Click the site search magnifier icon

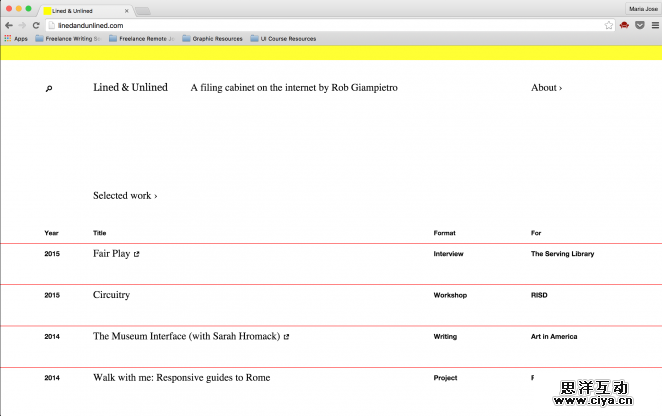coord(49,89)
